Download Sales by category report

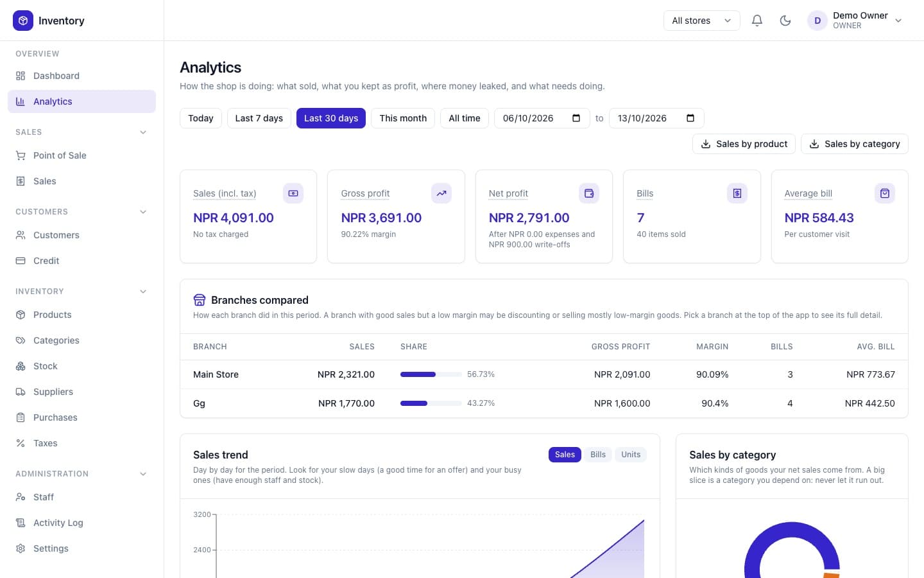pyautogui.click(x=855, y=144)
